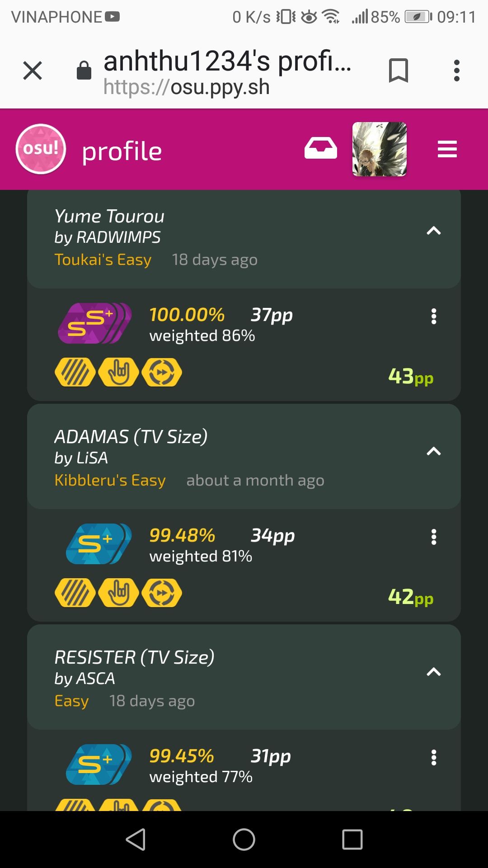This screenshot has height=868, width=488.
Task: Open the Kibbleru's Easy difficulty link
Action: (110, 480)
